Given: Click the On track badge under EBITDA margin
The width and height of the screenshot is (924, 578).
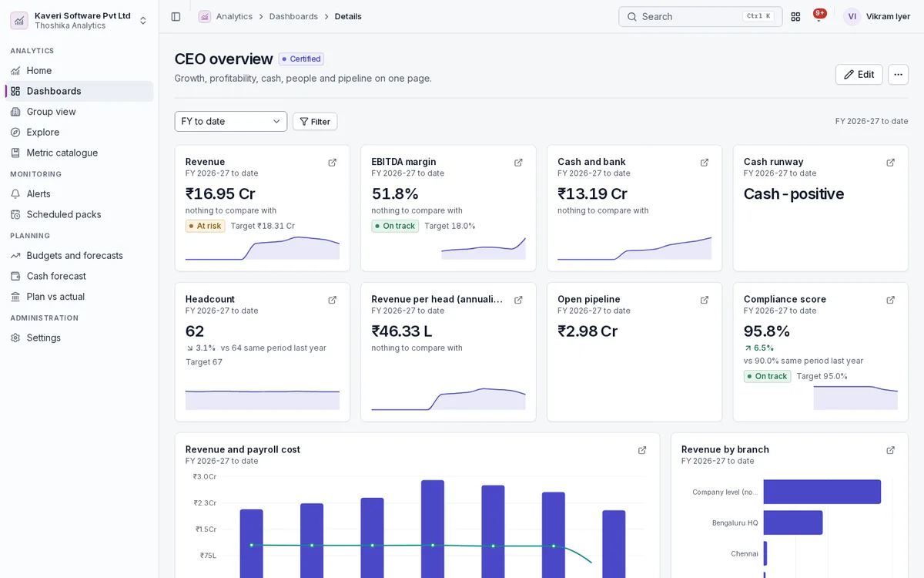Looking at the screenshot, I should [x=395, y=226].
